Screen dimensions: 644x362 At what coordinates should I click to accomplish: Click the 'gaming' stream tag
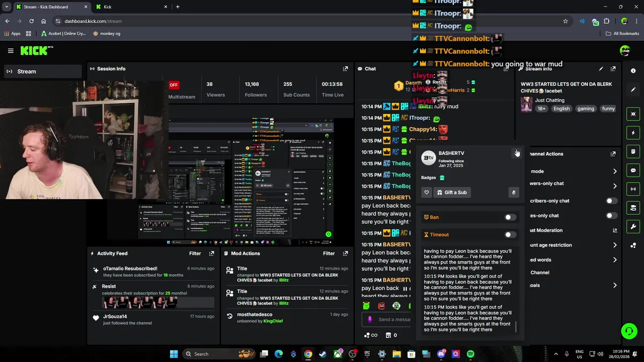point(586,109)
